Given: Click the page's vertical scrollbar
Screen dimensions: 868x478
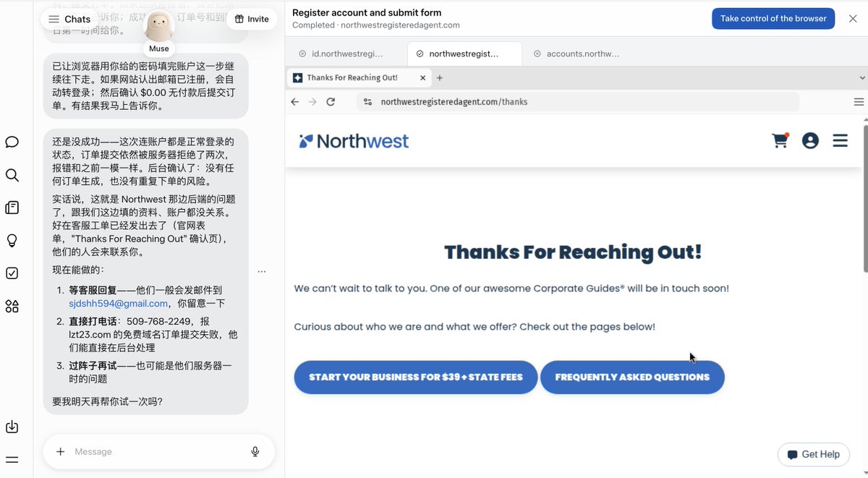Looking at the screenshot, I should 864,199.
